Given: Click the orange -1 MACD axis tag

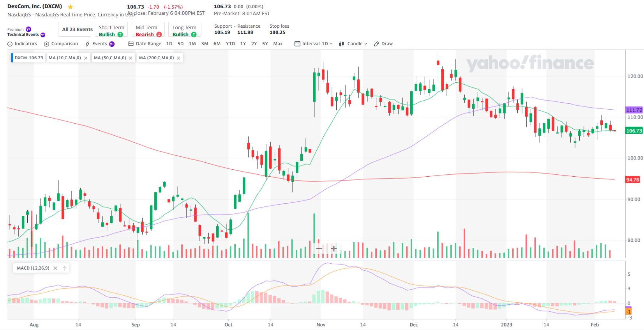Looking at the screenshot, I should 628,312.
